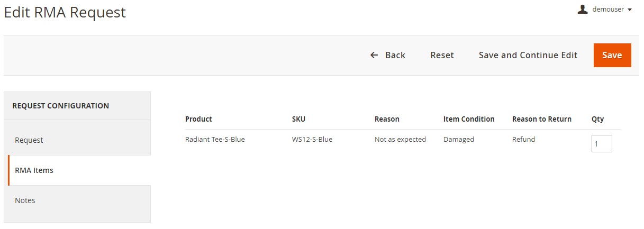The width and height of the screenshot is (644, 229).
Task: Open the Notes tab
Action: (x=25, y=200)
